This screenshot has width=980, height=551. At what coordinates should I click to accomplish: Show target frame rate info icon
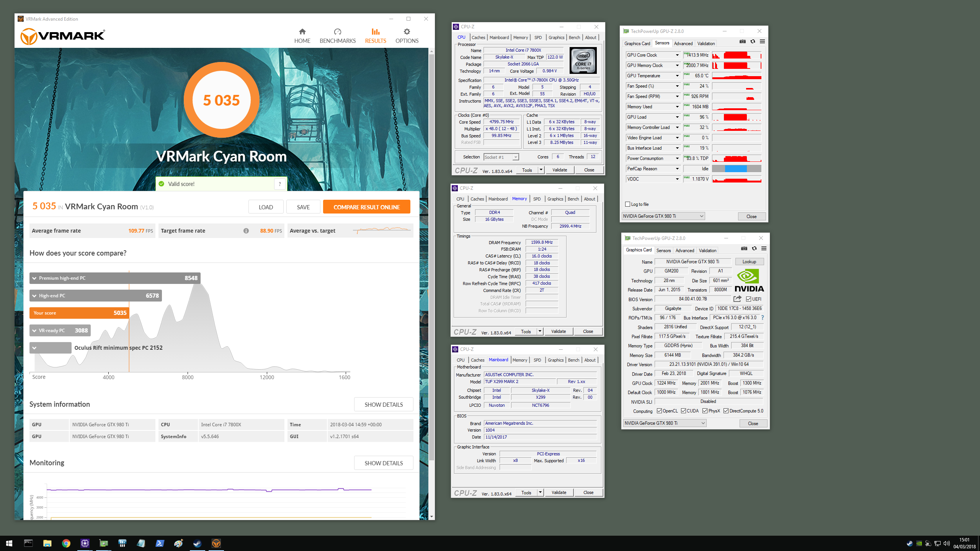click(x=246, y=231)
